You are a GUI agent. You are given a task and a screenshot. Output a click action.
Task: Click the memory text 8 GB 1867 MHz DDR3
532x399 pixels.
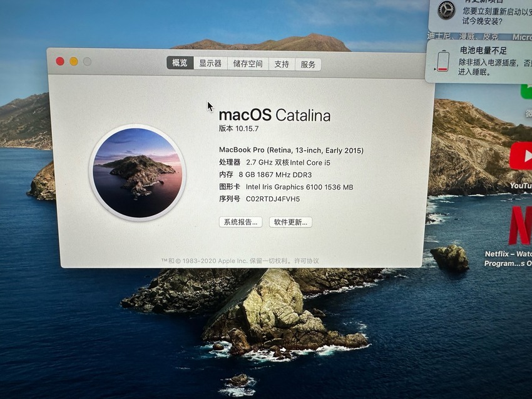coord(275,174)
